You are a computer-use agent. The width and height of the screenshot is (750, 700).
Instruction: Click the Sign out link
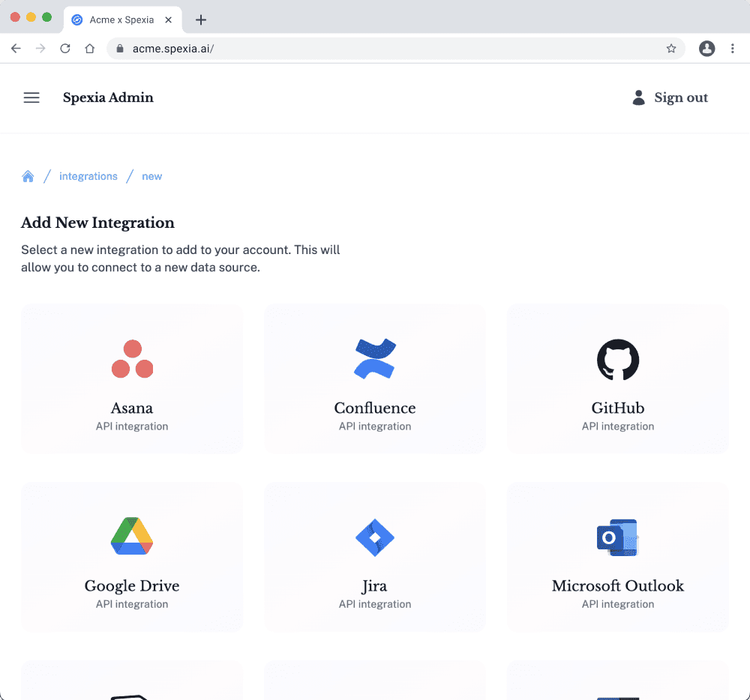point(681,97)
